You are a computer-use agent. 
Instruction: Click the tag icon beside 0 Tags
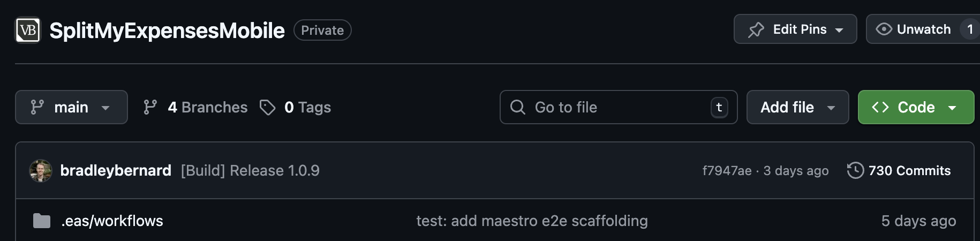pyautogui.click(x=267, y=107)
